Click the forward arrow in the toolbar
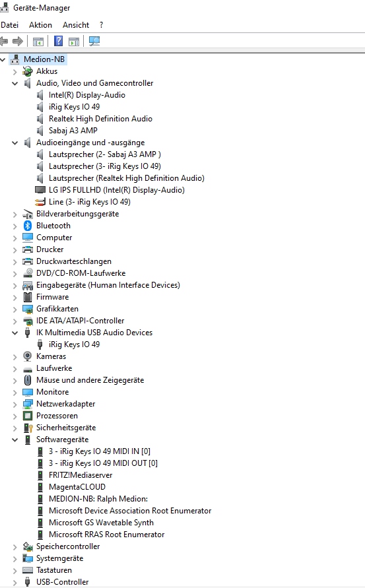365x588 pixels. point(18,41)
